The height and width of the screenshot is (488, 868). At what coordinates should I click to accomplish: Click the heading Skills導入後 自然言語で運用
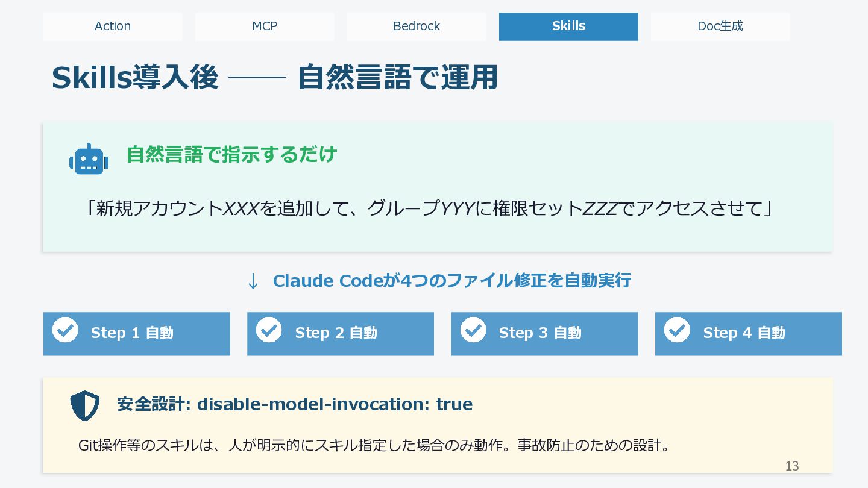275,78
